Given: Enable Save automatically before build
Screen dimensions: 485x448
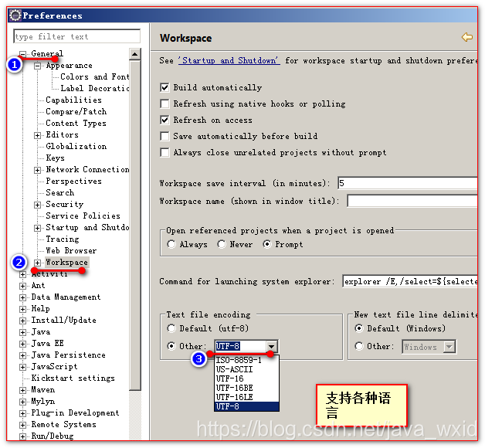Looking at the screenshot, I should click(164, 136).
